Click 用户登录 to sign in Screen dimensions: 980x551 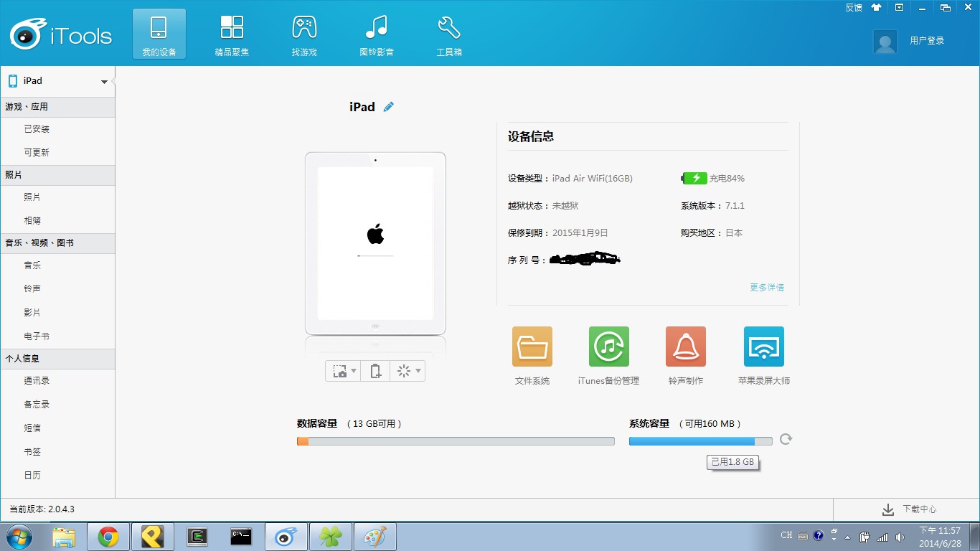point(926,41)
